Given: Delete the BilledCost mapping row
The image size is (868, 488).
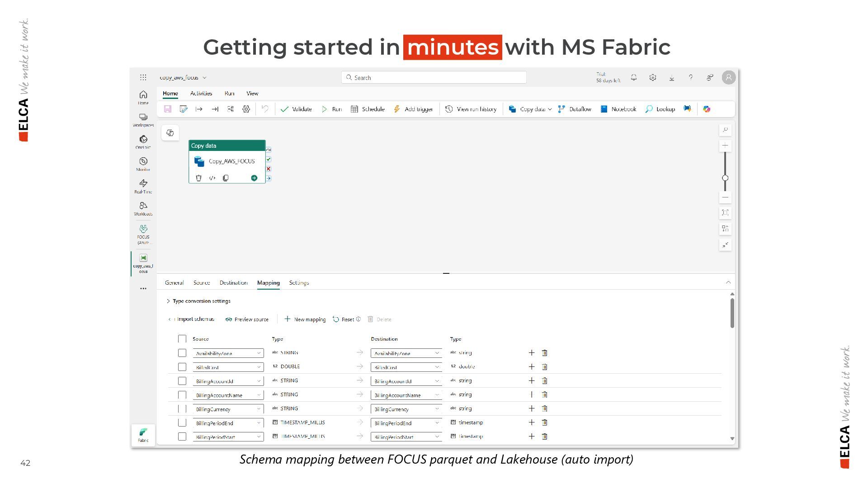Looking at the screenshot, I should [545, 367].
